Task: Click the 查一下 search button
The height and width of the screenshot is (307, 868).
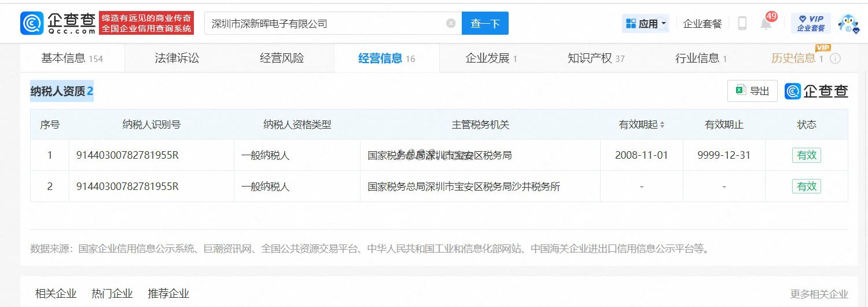Action: tap(485, 23)
